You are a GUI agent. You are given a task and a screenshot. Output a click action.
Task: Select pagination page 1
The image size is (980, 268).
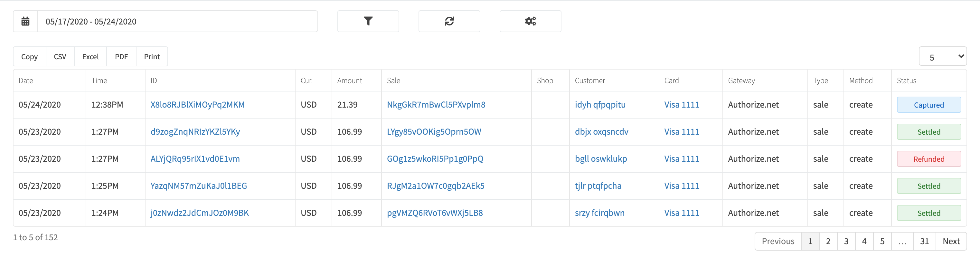pos(810,241)
